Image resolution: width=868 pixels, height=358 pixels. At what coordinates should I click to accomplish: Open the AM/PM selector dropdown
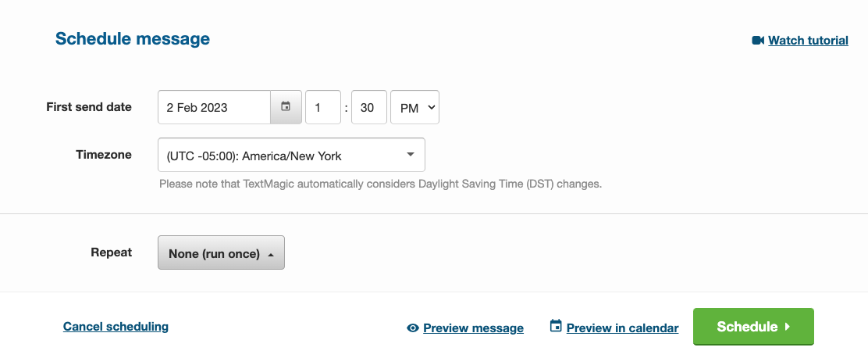pyautogui.click(x=414, y=108)
